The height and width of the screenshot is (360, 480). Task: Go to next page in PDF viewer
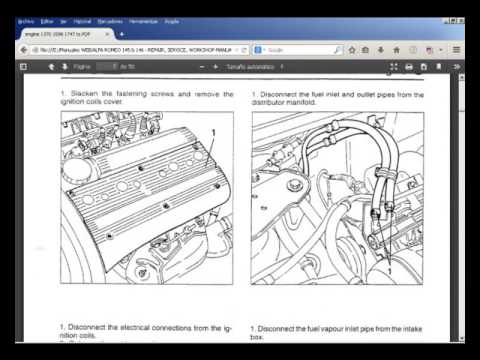pos(65,67)
